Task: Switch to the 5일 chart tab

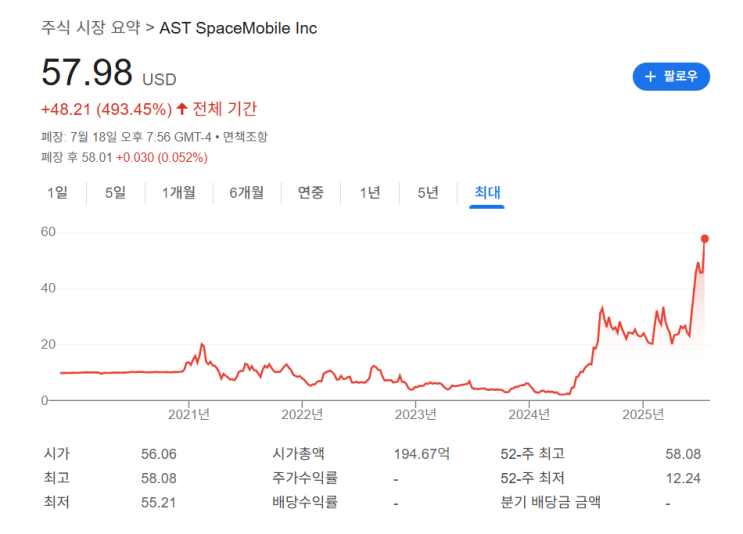Action: (x=116, y=193)
